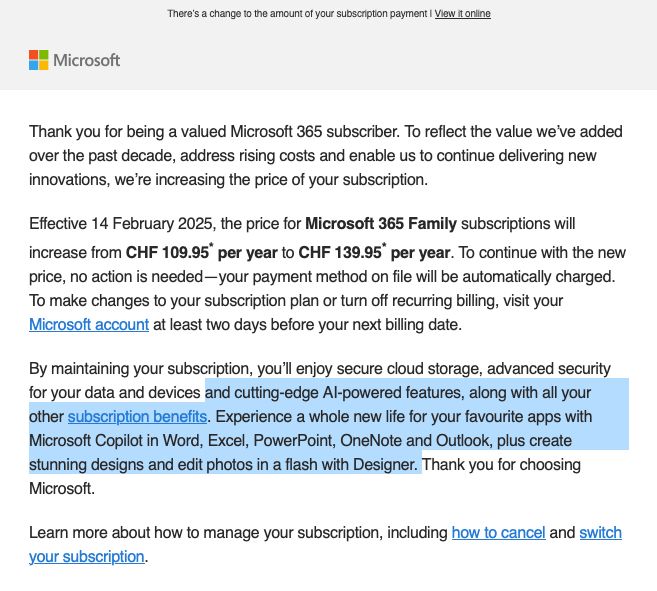Click the new price "CHF 139.95" text

340,251
